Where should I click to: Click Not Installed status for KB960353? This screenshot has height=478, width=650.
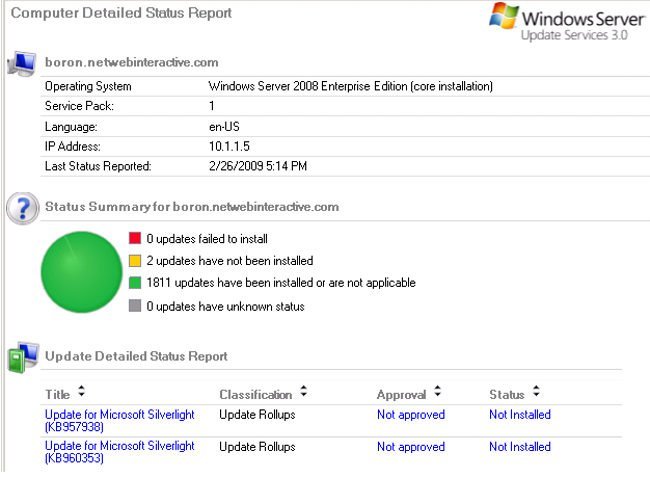(519, 447)
